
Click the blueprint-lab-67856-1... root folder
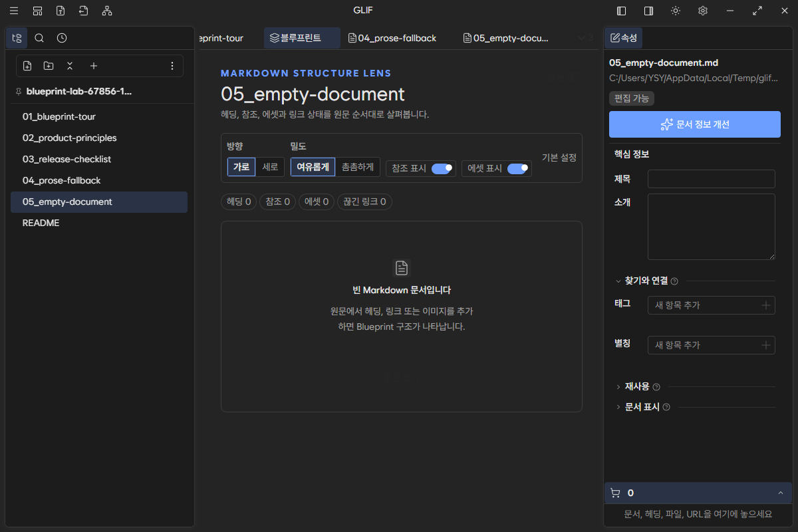pos(79,92)
